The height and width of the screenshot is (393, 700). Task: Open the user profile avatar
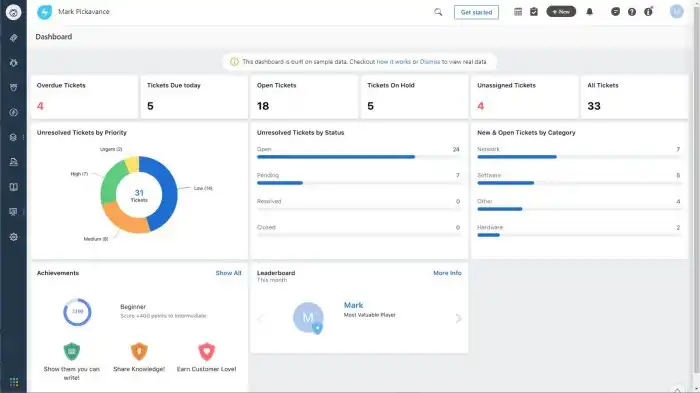point(676,12)
